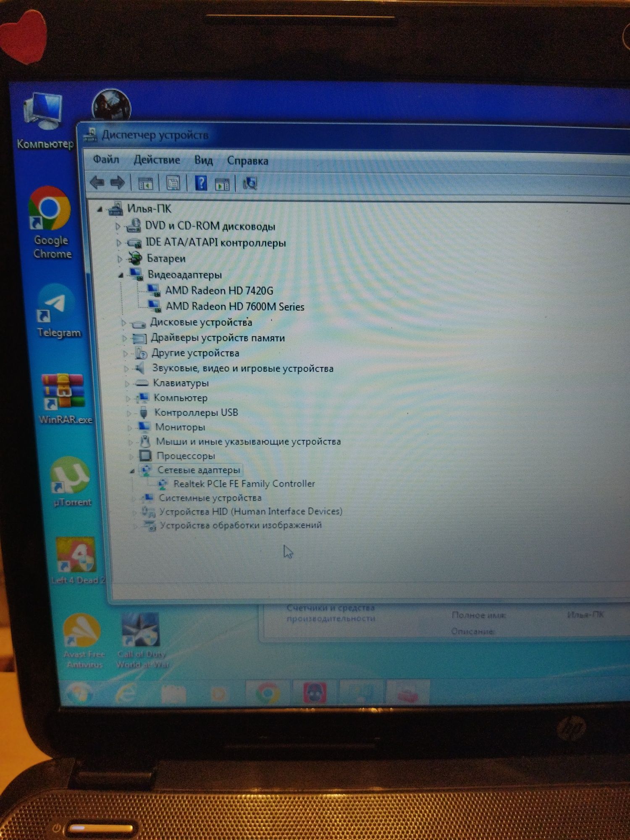The height and width of the screenshot is (840, 630).
Task: Expand Другие устройства arrow
Action: tap(125, 354)
